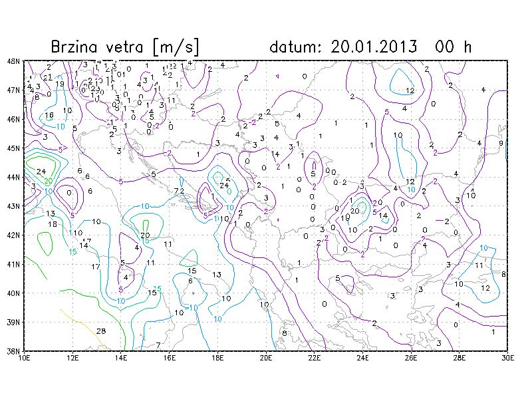Click the 45N latitude axis label
This screenshot has width=532, height=411.
tap(13, 148)
